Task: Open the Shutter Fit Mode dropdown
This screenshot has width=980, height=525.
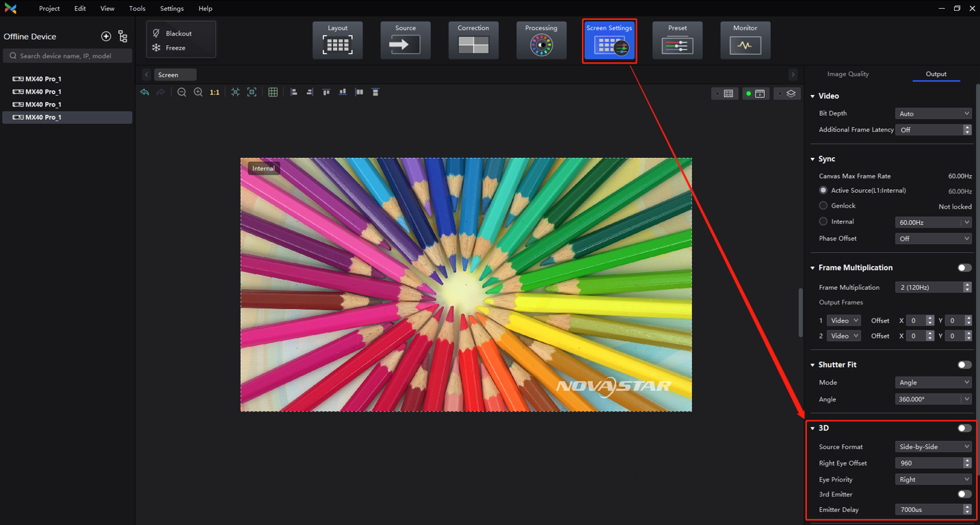Action: pos(933,383)
